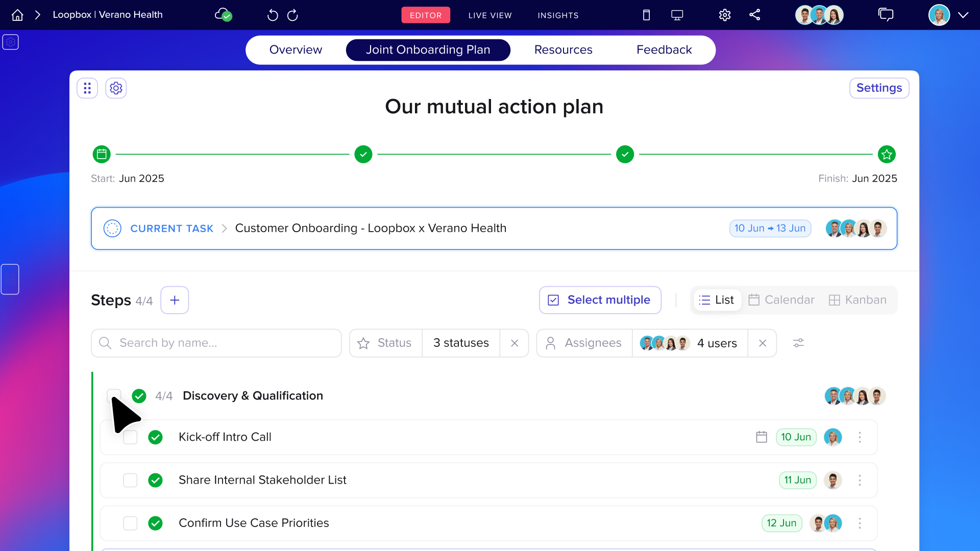Image resolution: width=980 pixels, height=551 pixels.
Task: Click the redo arrow icon
Action: point(292,15)
